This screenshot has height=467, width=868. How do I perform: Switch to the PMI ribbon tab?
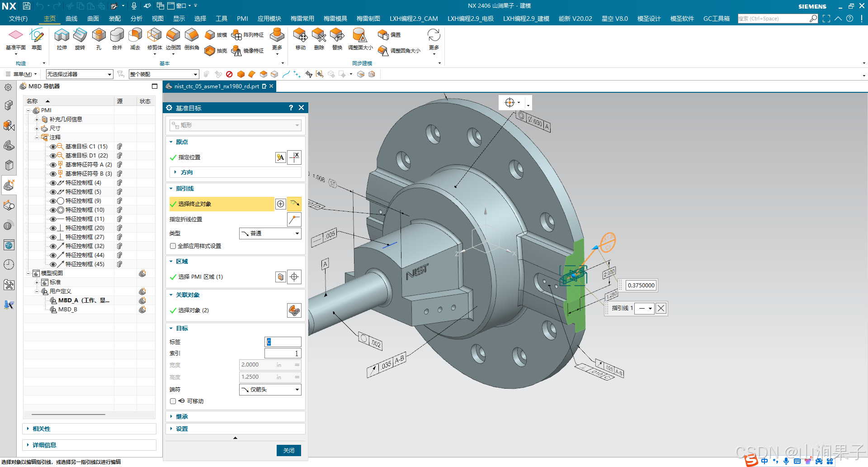242,19
